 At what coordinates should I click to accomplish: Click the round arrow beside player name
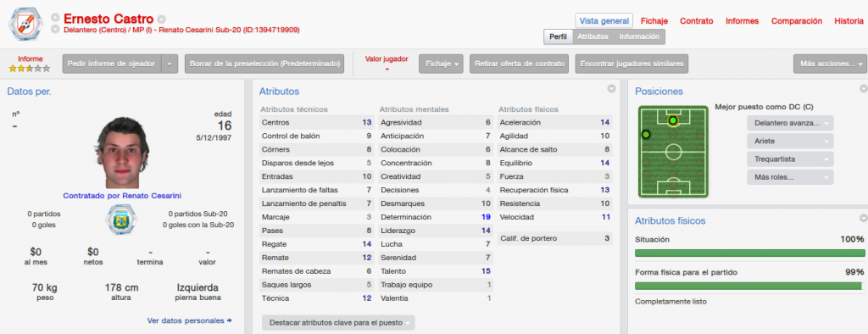162,19
